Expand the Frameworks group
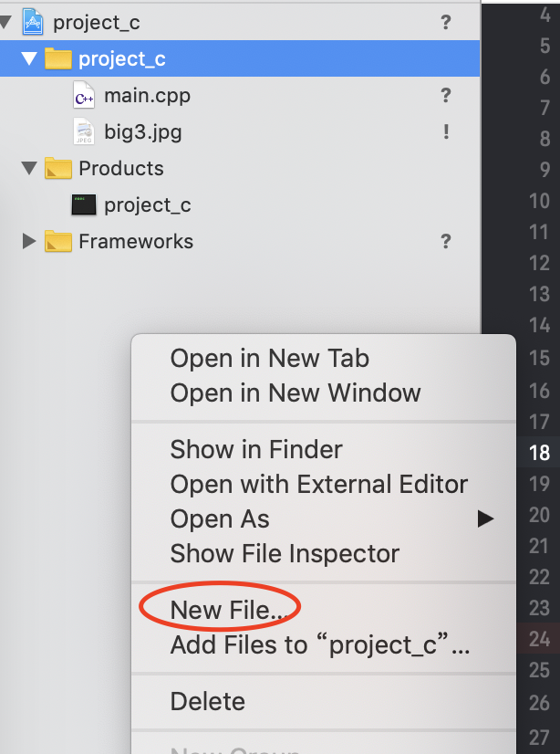560x754 pixels. point(29,242)
